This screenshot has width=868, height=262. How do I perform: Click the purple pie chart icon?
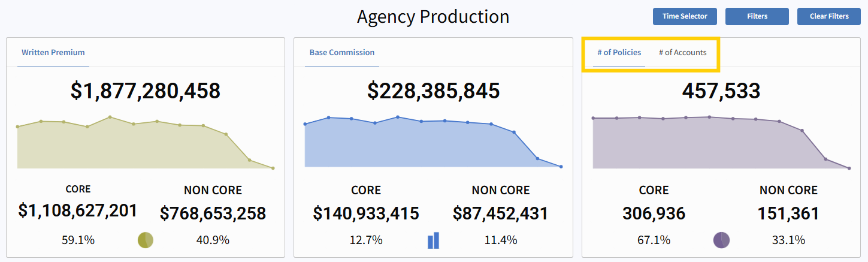tap(721, 240)
